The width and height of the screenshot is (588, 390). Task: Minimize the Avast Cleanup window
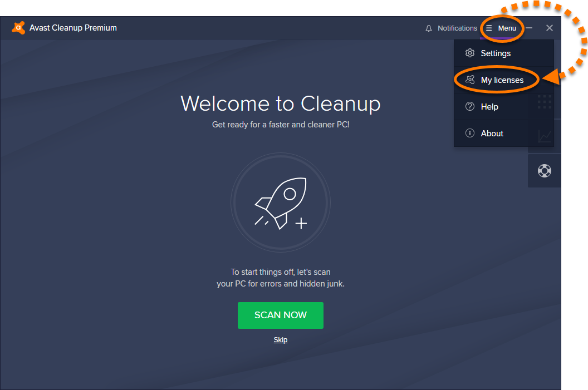pyautogui.click(x=529, y=28)
